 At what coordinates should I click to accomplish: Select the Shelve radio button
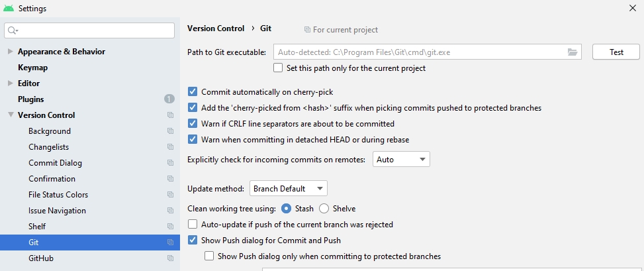pyautogui.click(x=324, y=209)
